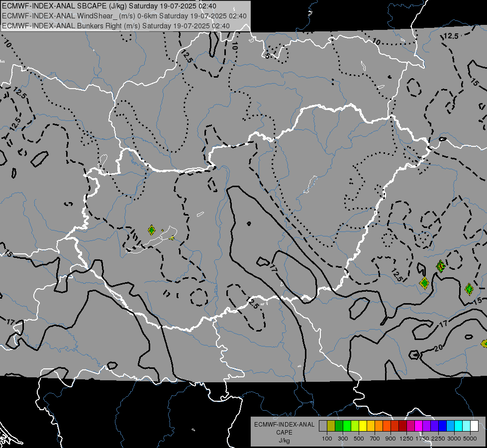Click the CAPE label in legend
This screenshot has height=448, width=487.
point(284,433)
